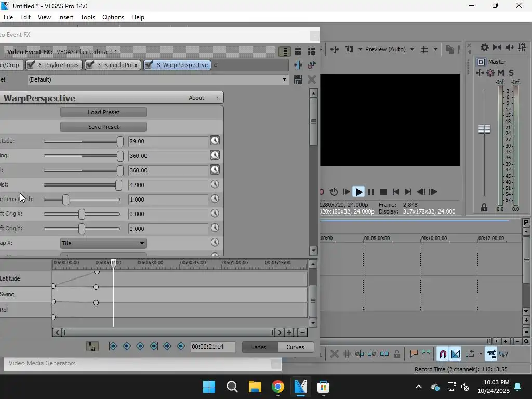Viewport: 532px width, 399px height.
Task: Toggle the animate clock for Orig X row
Action: [215, 214]
